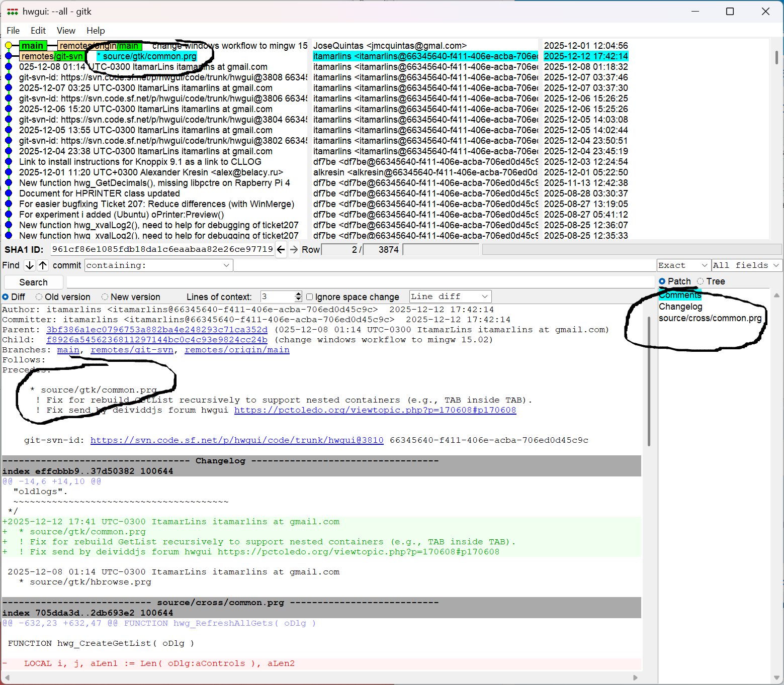Click the forward navigation arrow beside SHA1 ID
This screenshot has width=784, height=685.
(x=294, y=249)
